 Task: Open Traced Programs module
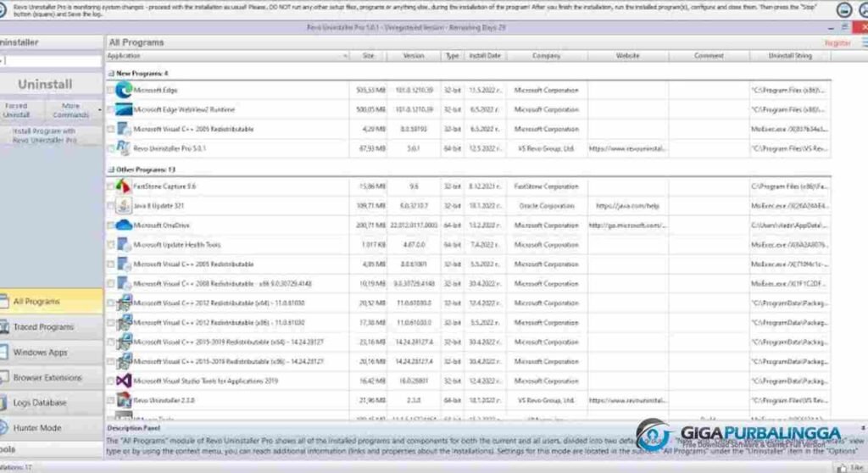coord(52,327)
